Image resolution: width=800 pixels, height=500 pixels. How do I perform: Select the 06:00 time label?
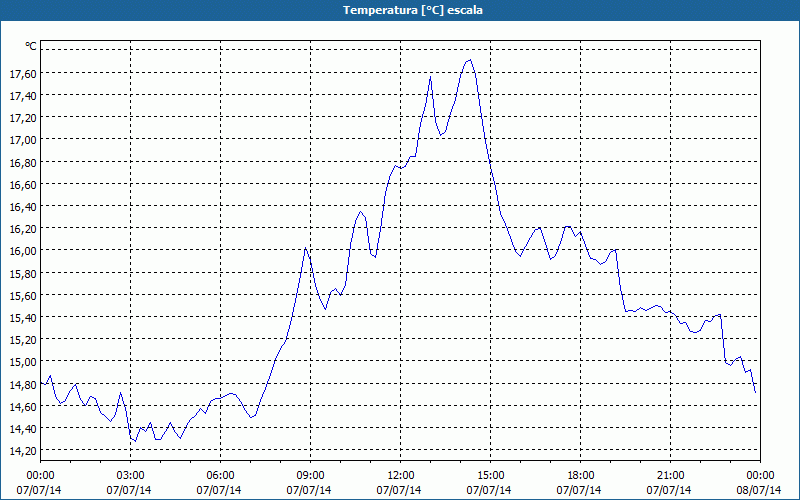click(x=220, y=476)
